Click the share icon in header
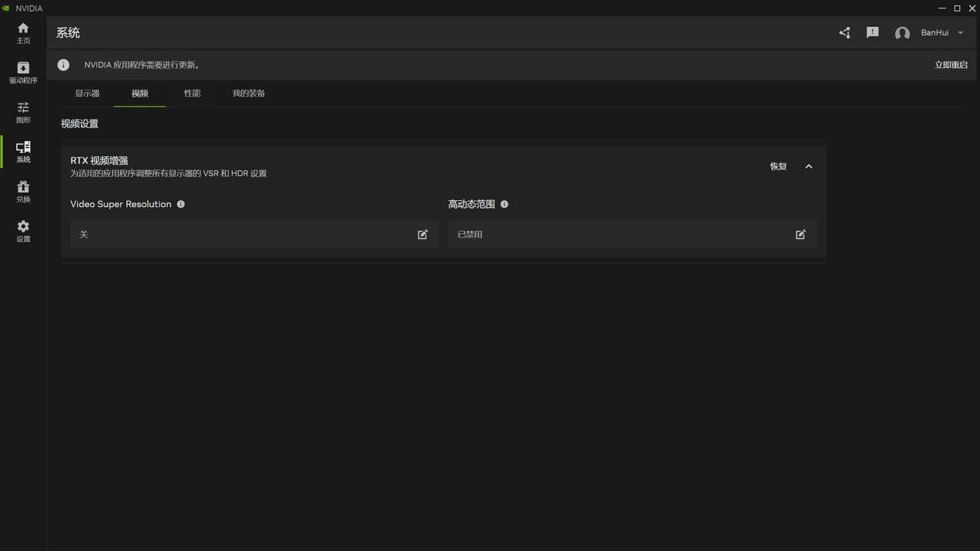Image resolution: width=980 pixels, height=551 pixels. (x=845, y=32)
